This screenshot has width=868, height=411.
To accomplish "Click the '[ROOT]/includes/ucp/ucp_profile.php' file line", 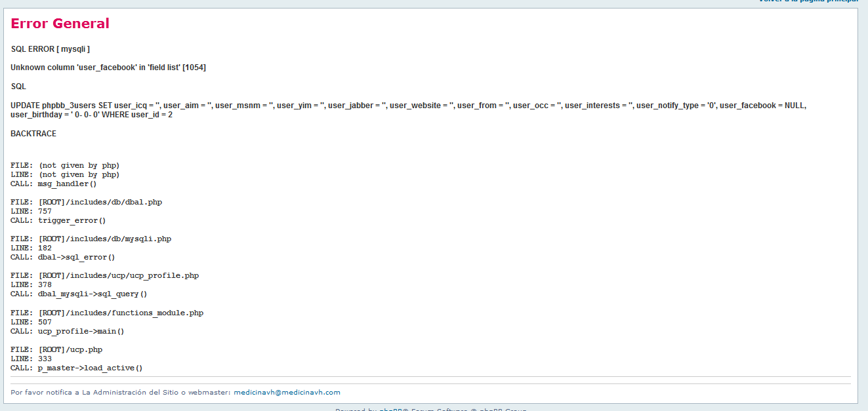I will pos(104,275).
